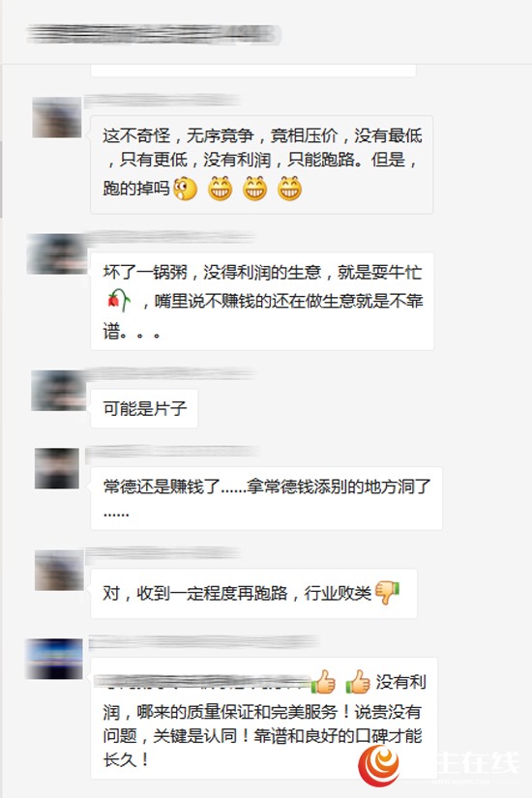Open the avatar of the 这不奇怪 message sender
Viewport: 532px width, 798px height.
tap(56, 117)
